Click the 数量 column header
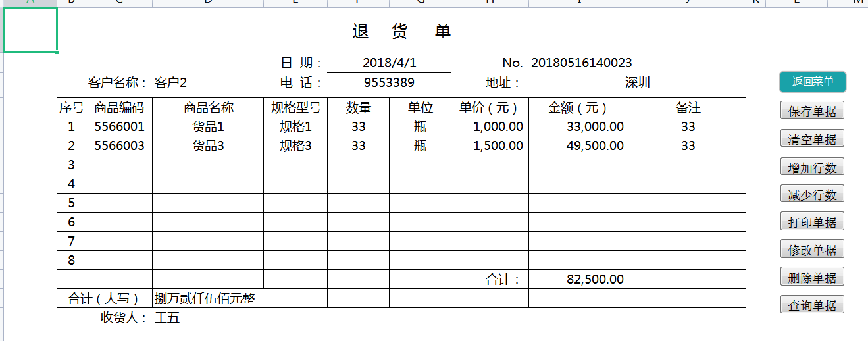Viewport: 868px width, 341px height. click(358, 107)
